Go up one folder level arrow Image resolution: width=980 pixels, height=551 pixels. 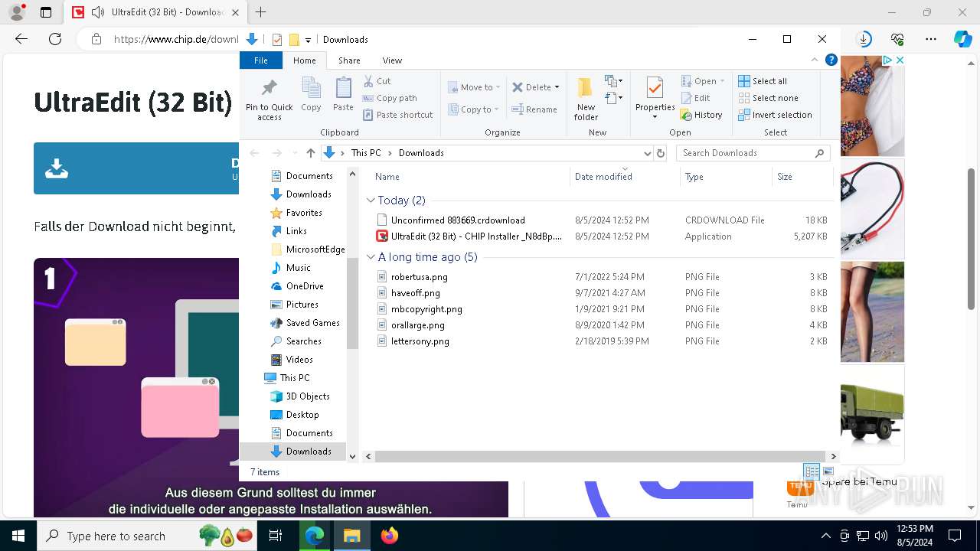[310, 153]
